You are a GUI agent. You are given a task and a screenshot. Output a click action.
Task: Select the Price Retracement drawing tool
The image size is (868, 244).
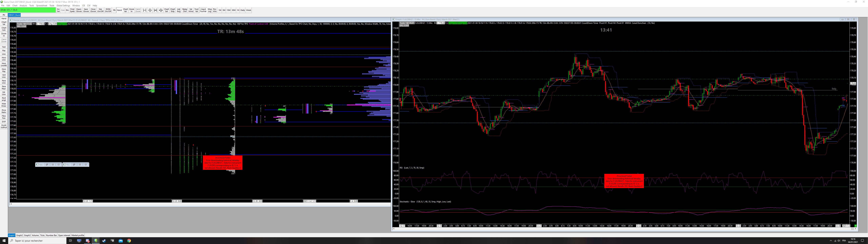coord(4,111)
